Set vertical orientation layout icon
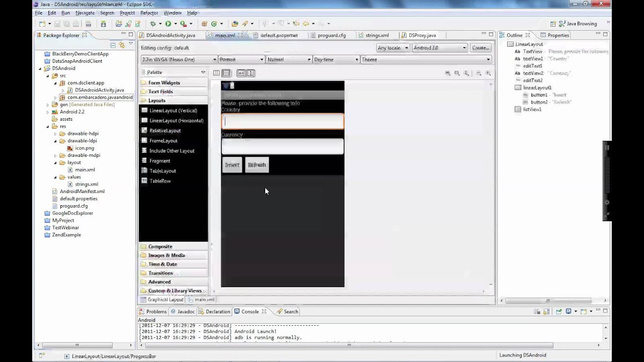The width and height of the screenshot is (644, 362). (x=226, y=73)
